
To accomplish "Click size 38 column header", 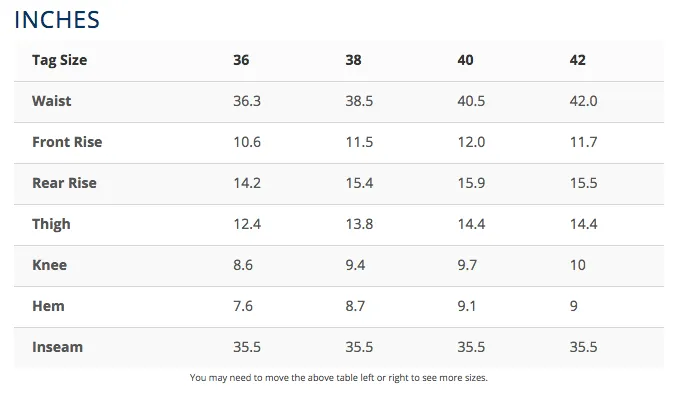I will (x=353, y=60).
